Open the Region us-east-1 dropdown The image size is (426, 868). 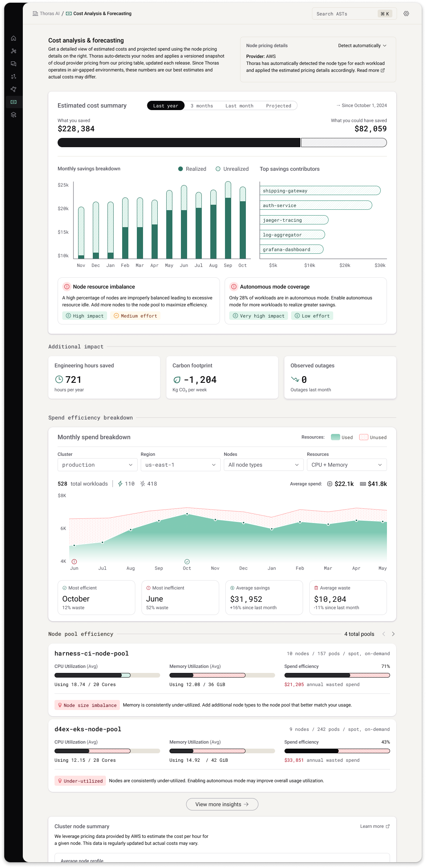[x=181, y=465]
